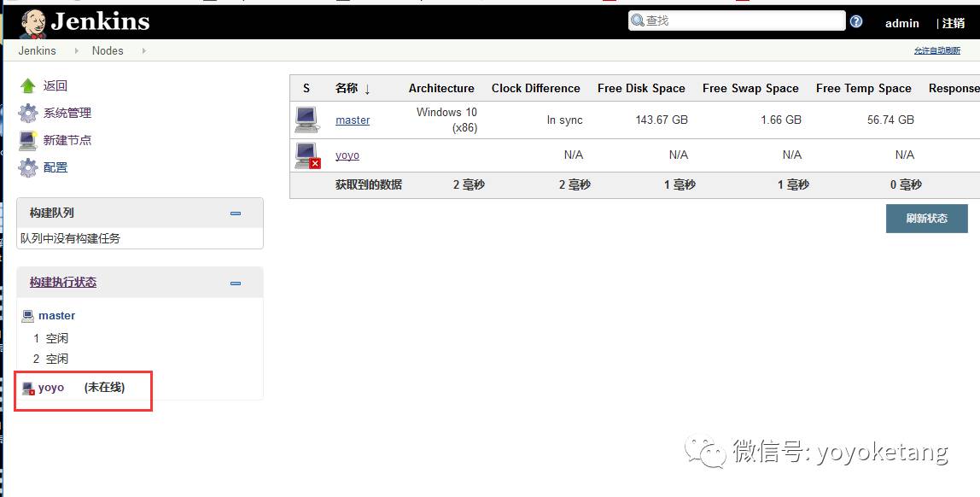Screen dimensions: 980x497
Task: Click the Free Temp Space column header
Action: (x=864, y=88)
